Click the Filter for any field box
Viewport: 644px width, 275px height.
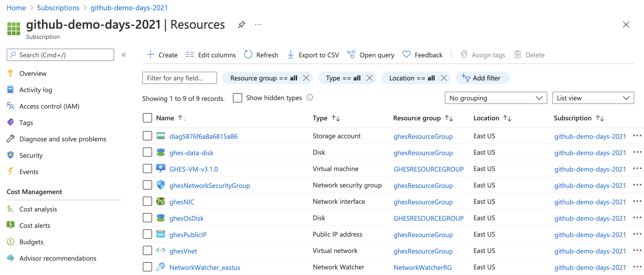(180, 78)
